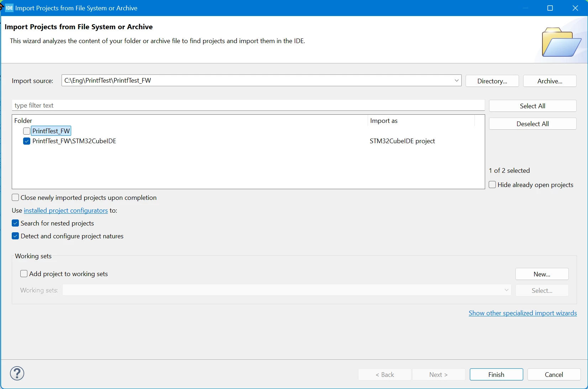Click the Directory... button

click(492, 81)
